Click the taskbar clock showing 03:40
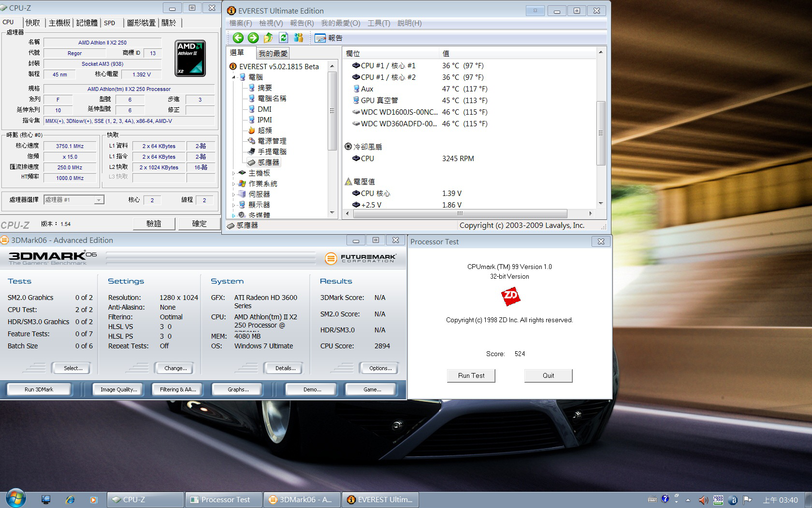The width and height of the screenshot is (812, 508). (780, 500)
